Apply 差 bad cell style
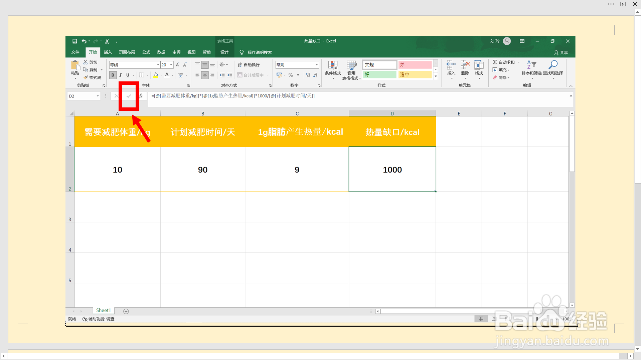Screen dimensions: 644x363 click(x=415, y=65)
